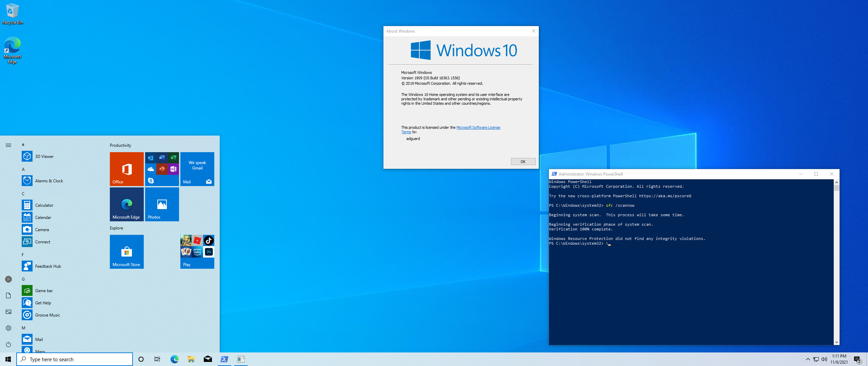Click the Windows Start button
Viewport: 868px width, 366px height.
[x=8, y=359]
